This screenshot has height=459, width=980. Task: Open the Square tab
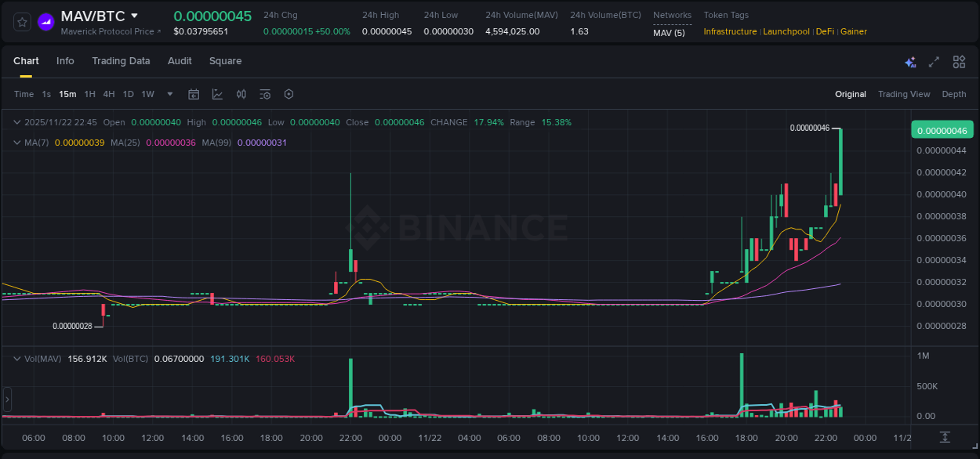(x=225, y=60)
